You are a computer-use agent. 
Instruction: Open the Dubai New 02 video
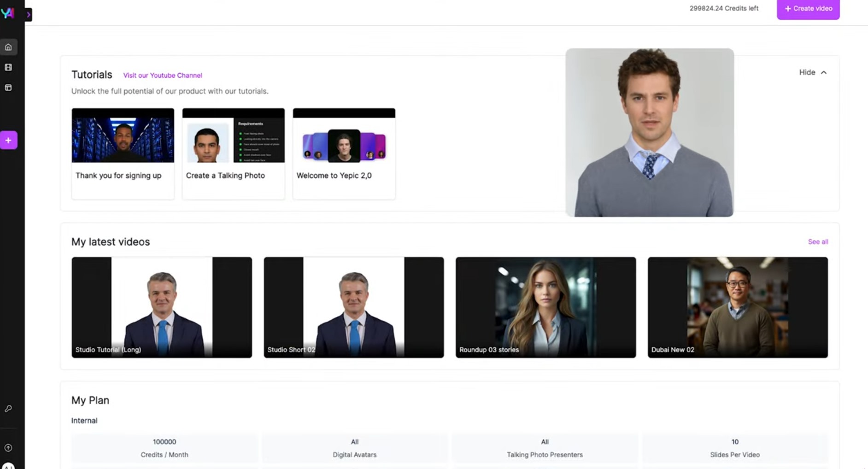coord(738,307)
